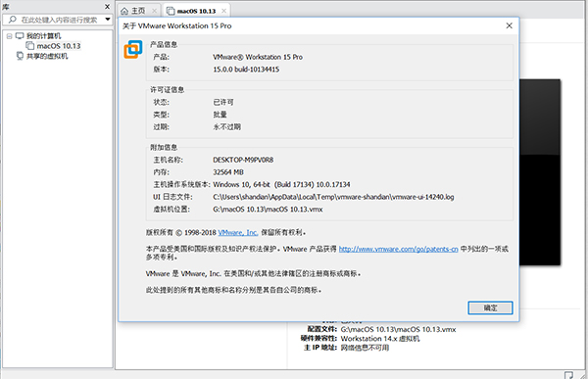Click the search magnifier icon in library
This screenshot has height=379, width=588.
coord(13,20)
